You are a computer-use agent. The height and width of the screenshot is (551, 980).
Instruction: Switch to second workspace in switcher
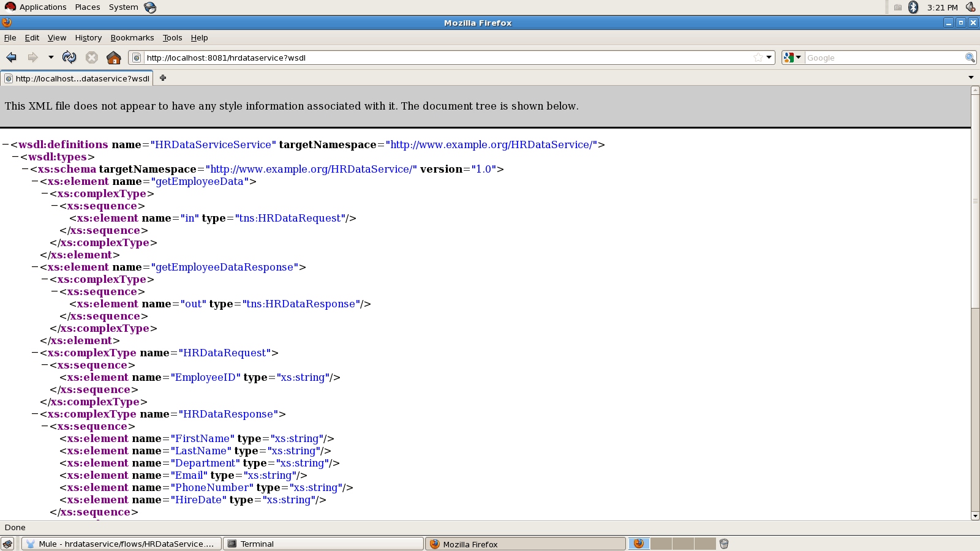pyautogui.click(x=661, y=544)
